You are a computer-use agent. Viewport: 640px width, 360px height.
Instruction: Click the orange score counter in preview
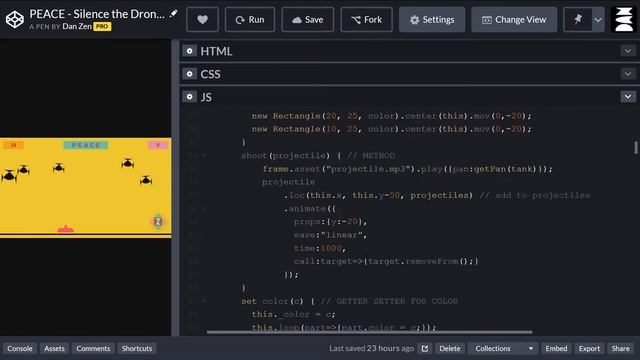[x=13, y=145]
